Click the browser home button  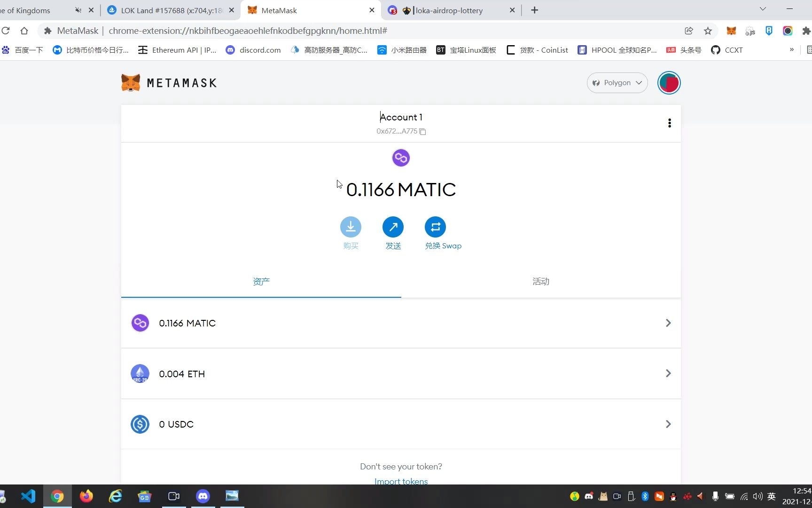click(x=24, y=31)
